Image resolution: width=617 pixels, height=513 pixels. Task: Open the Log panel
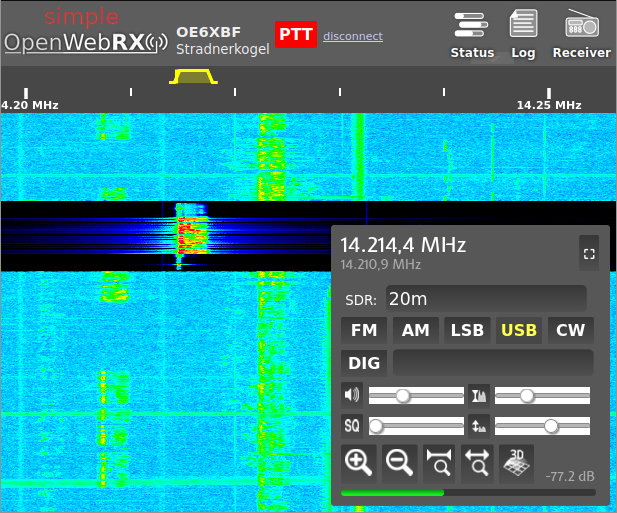click(523, 34)
